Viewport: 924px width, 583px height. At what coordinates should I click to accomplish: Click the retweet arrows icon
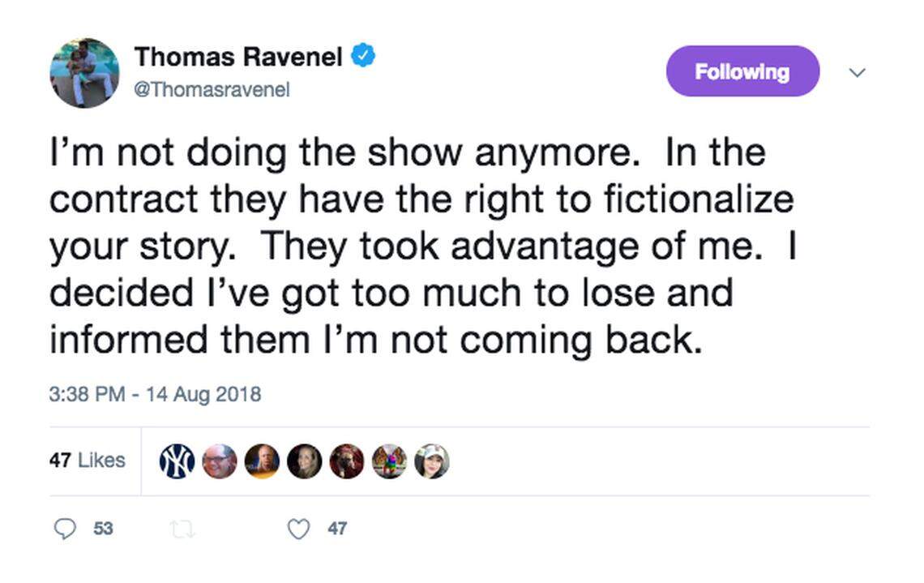[182, 529]
